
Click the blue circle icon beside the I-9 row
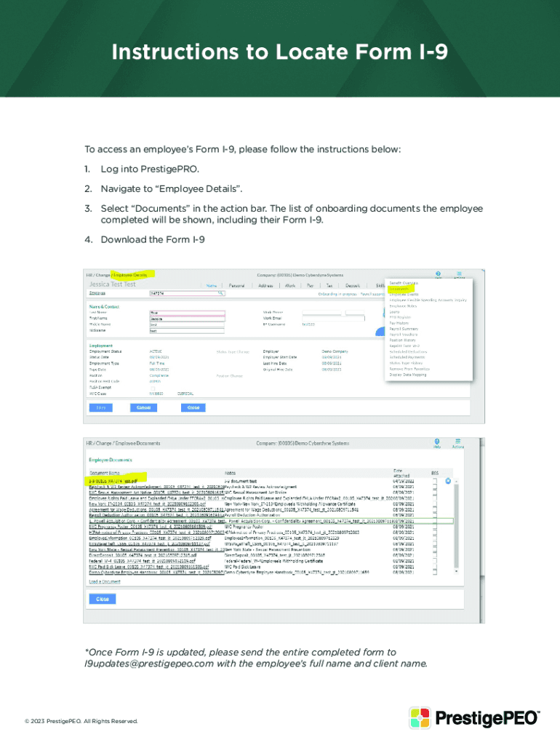pos(448,481)
